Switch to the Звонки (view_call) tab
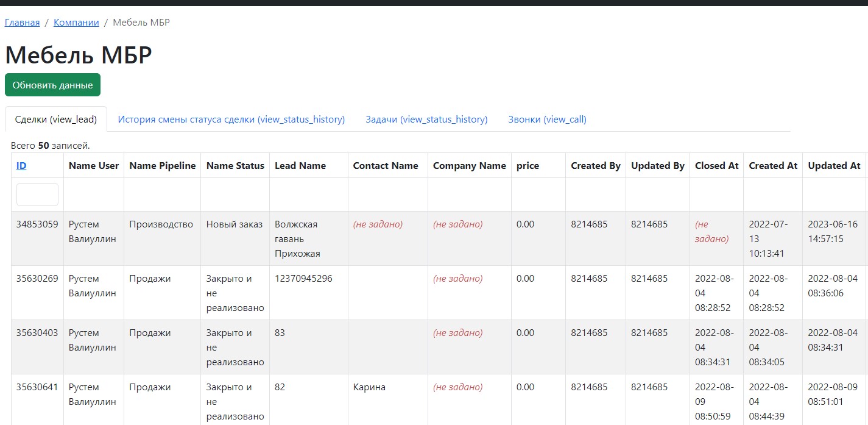Image resolution: width=868 pixels, height=425 pixels. coord(547,120)
